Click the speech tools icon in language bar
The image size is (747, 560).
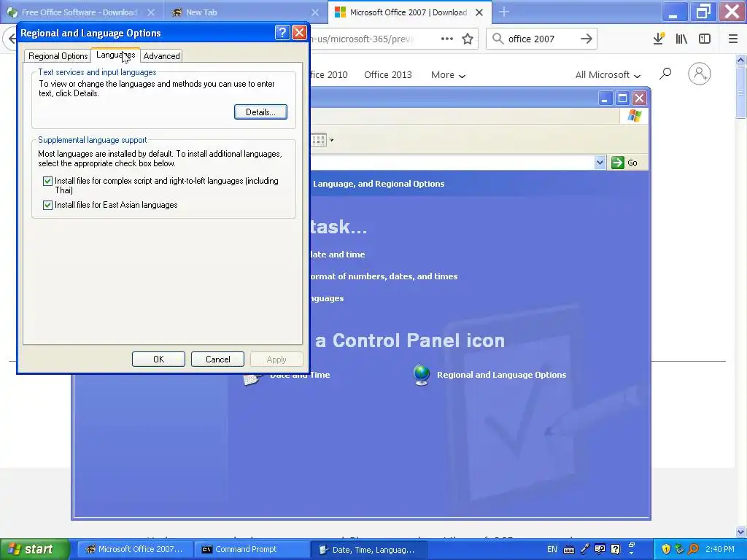[x=600, y=549]
